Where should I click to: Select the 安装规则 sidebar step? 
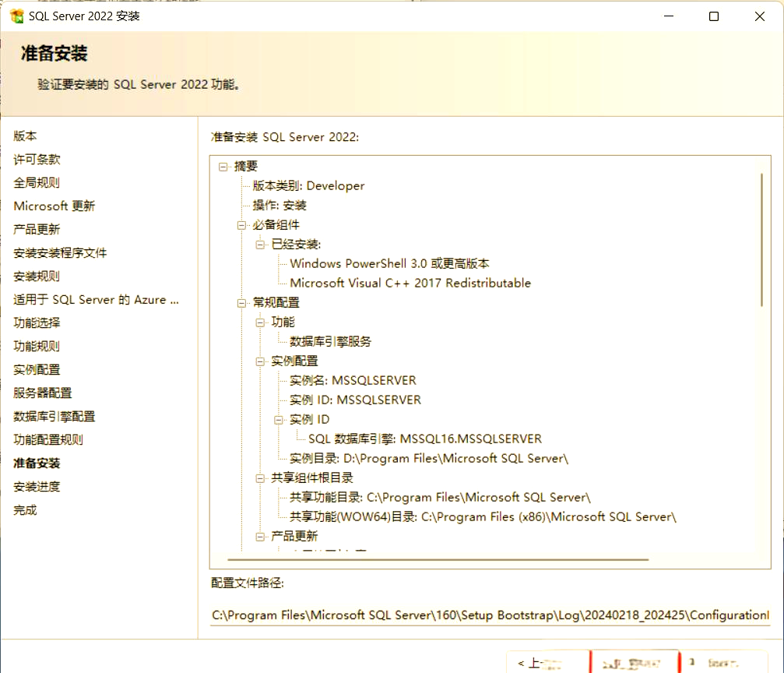37,277
